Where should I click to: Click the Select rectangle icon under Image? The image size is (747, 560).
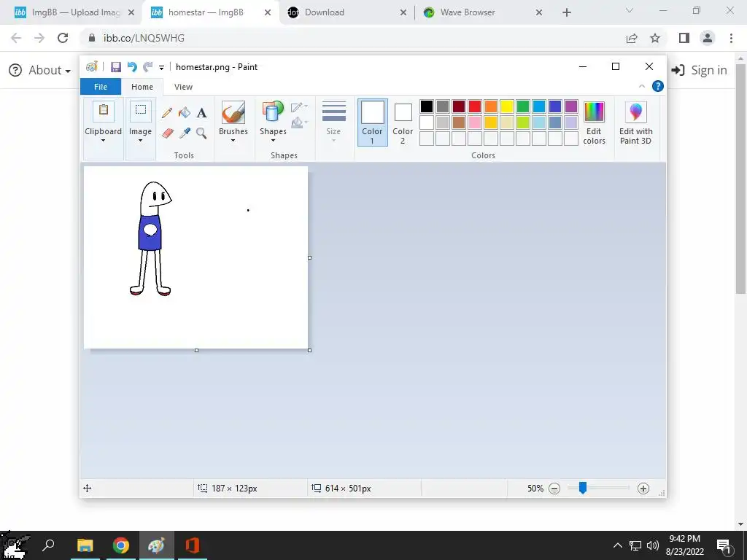click(x=141, y=112)
